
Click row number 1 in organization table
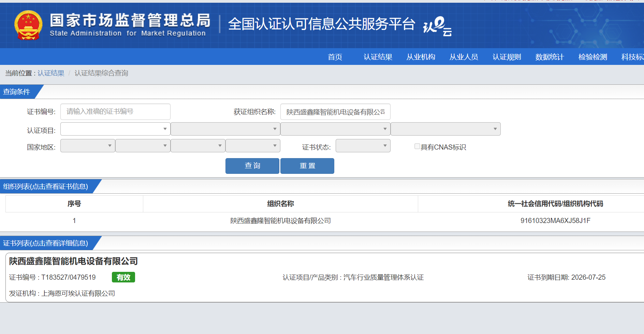[74, 221]
